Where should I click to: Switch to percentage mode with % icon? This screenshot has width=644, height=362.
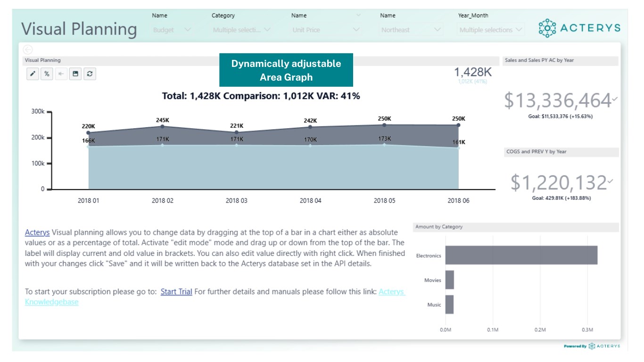click(x=47, y=74)
